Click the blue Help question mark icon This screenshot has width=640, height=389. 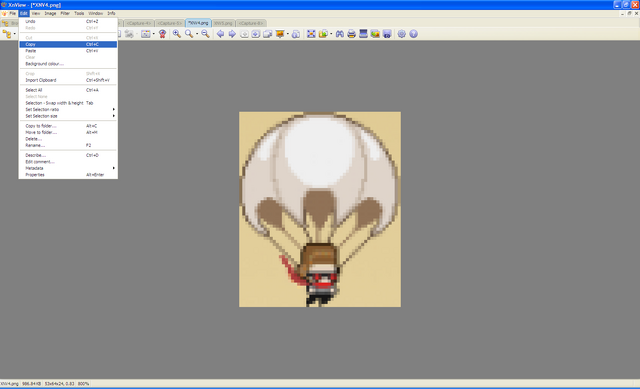pyautogui.click(x=413, y=34)
